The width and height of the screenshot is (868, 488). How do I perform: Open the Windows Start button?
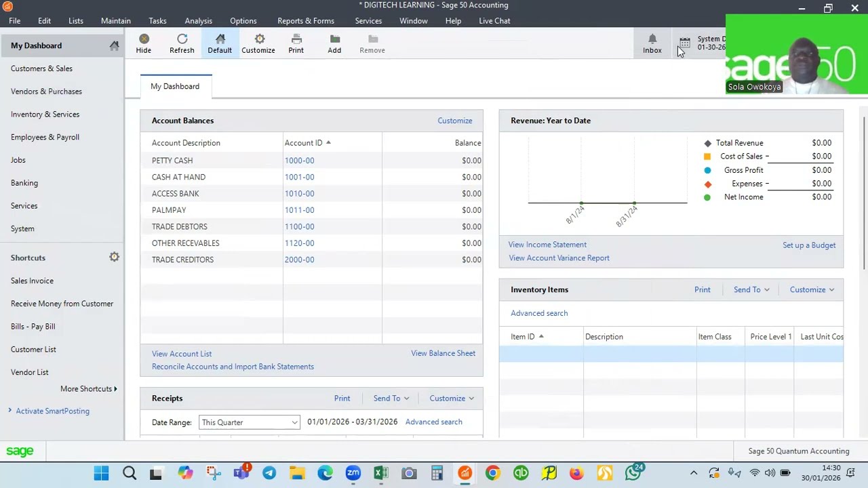point(101,473)
